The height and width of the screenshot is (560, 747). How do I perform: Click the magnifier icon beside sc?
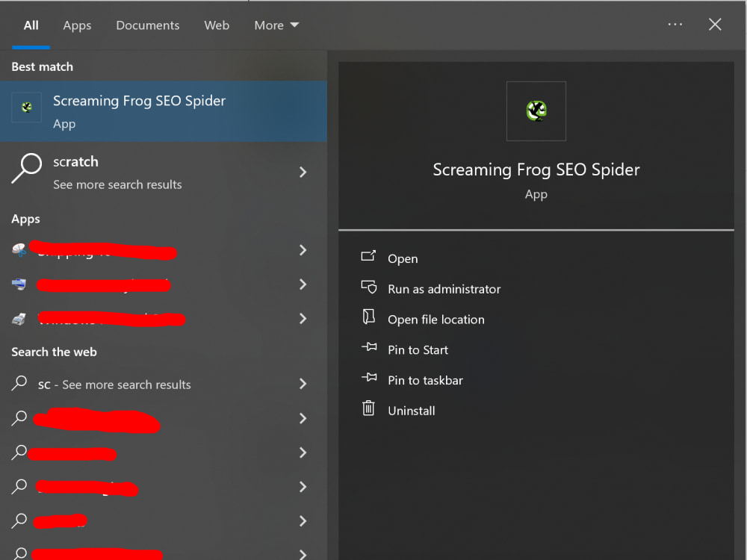coord(19,383)
